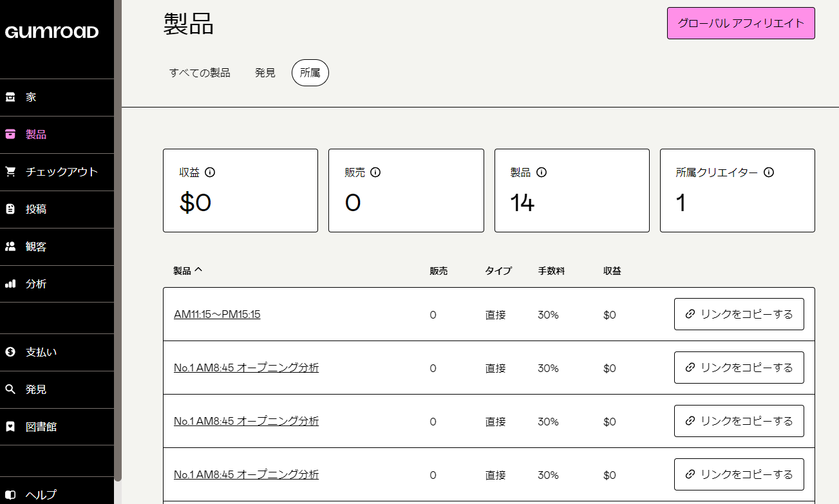Select the 所属 tab
This screenshot has height=504, width=839.
(310, 73)
